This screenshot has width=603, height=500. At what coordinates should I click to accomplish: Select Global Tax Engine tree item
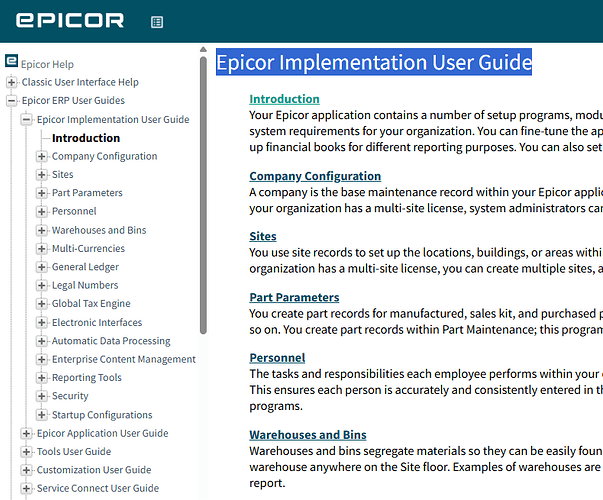point(91,303)
